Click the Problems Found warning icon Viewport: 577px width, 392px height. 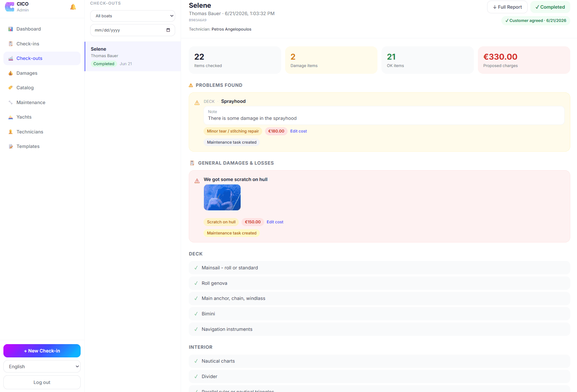point(191,85)
